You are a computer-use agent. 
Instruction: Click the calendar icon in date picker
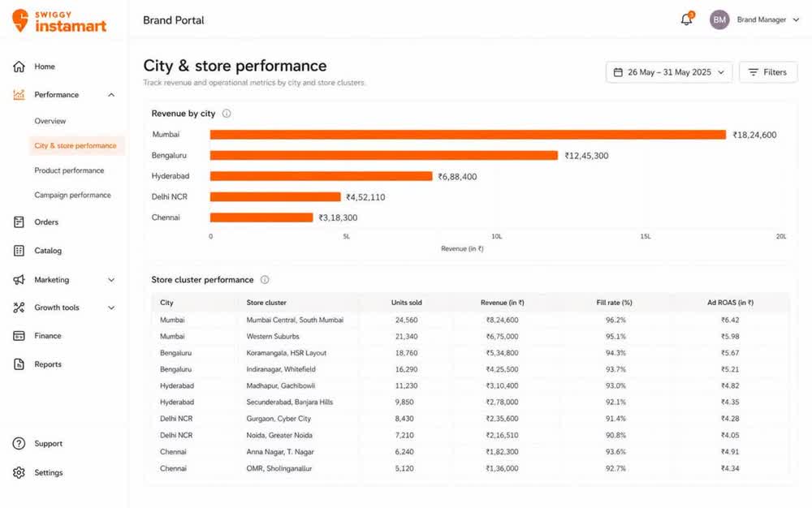point(618,72)
